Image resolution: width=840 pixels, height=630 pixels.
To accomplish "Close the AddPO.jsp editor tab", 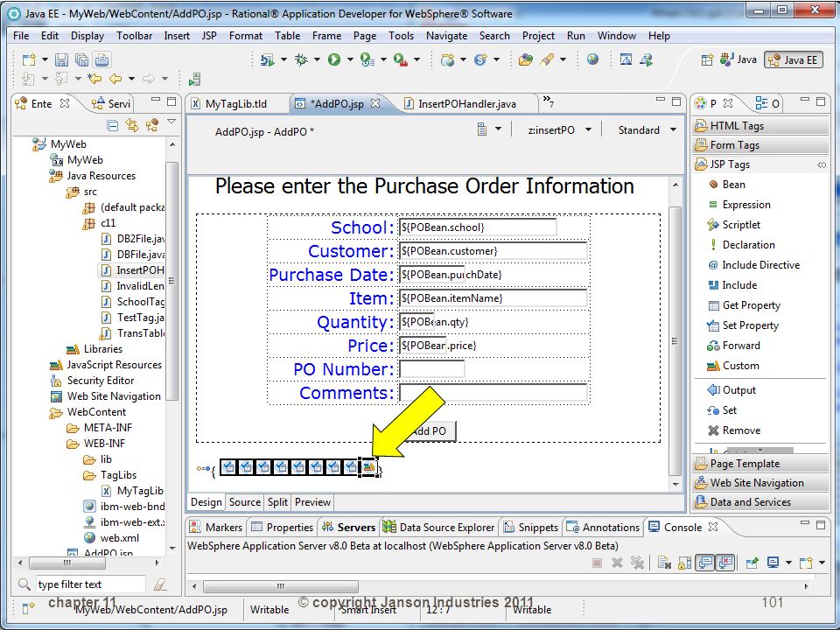I will coord(375,103).
